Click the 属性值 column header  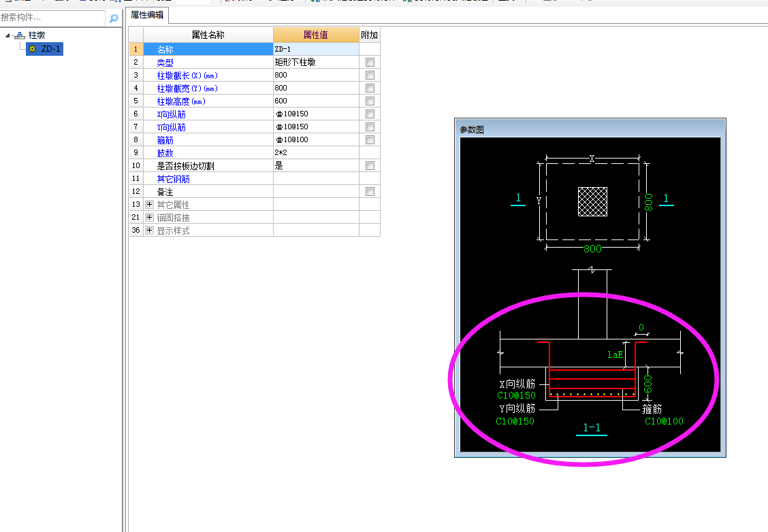[x=316, y=35]
